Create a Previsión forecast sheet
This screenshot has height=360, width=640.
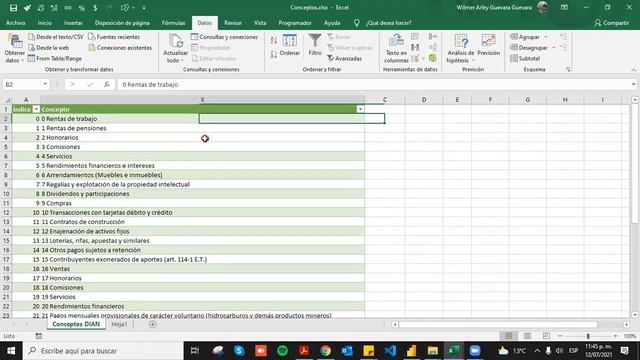[x=489, y=46]
